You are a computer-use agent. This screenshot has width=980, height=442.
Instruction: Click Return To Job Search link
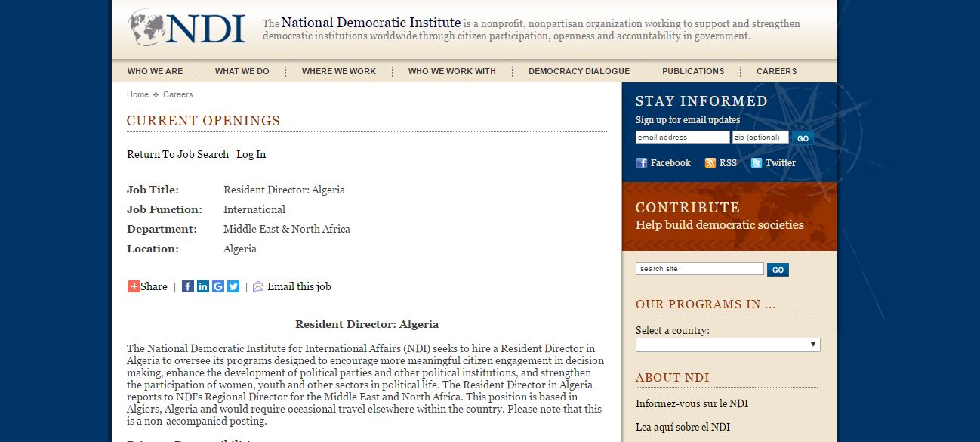tap(177, 154)
